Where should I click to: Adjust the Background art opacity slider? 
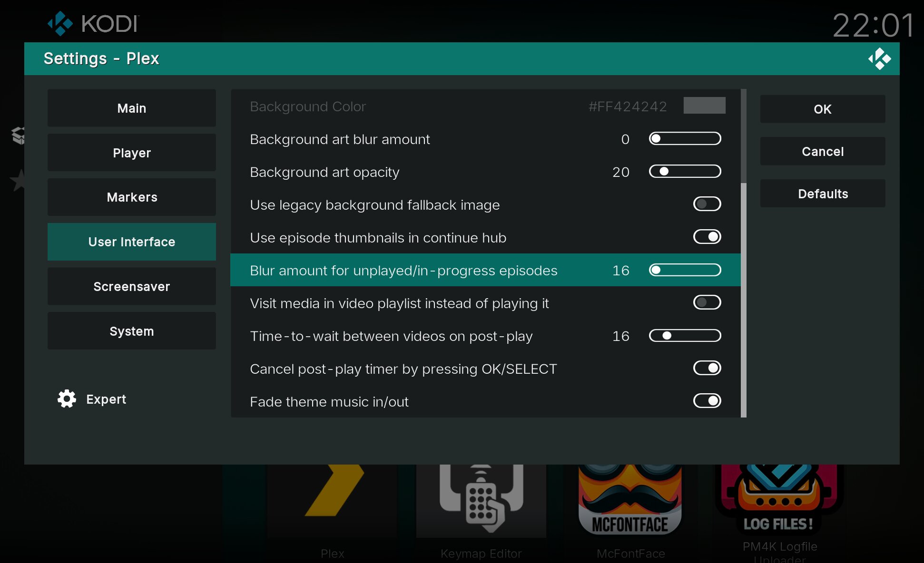[x=685, y=172]
